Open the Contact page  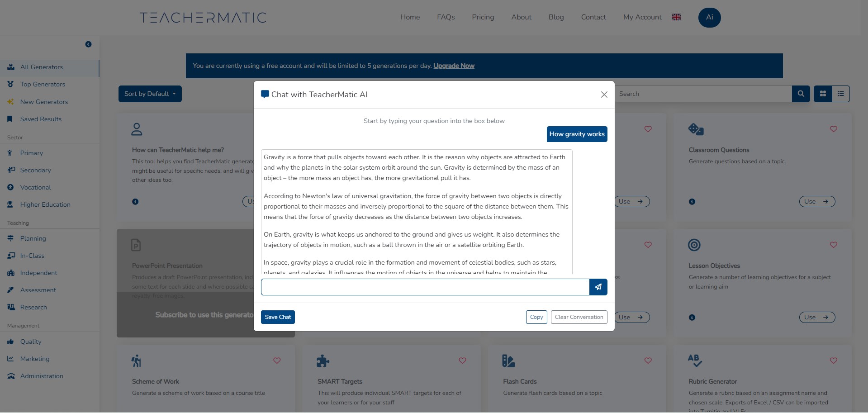[x=593, y=17]
